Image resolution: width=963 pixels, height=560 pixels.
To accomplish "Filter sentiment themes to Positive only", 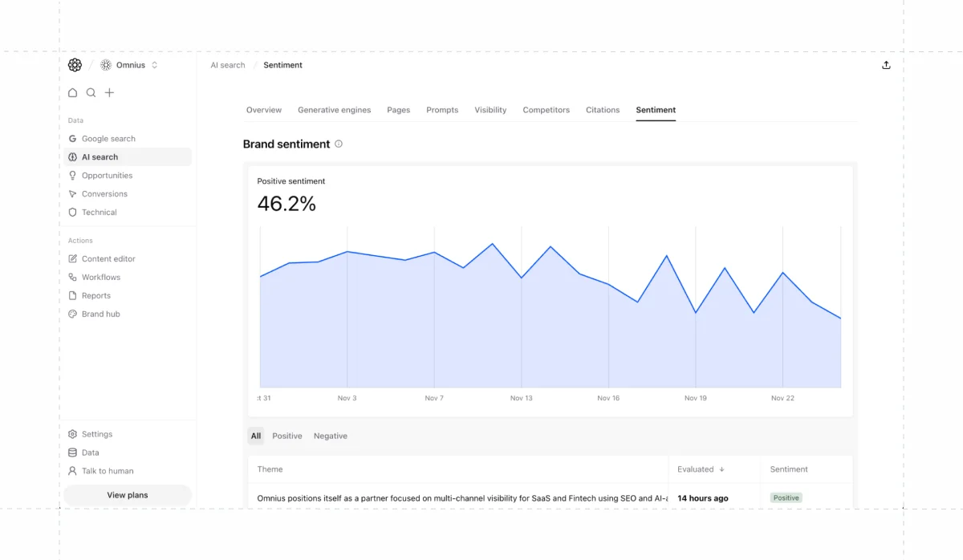I will (x=287, y=436).
